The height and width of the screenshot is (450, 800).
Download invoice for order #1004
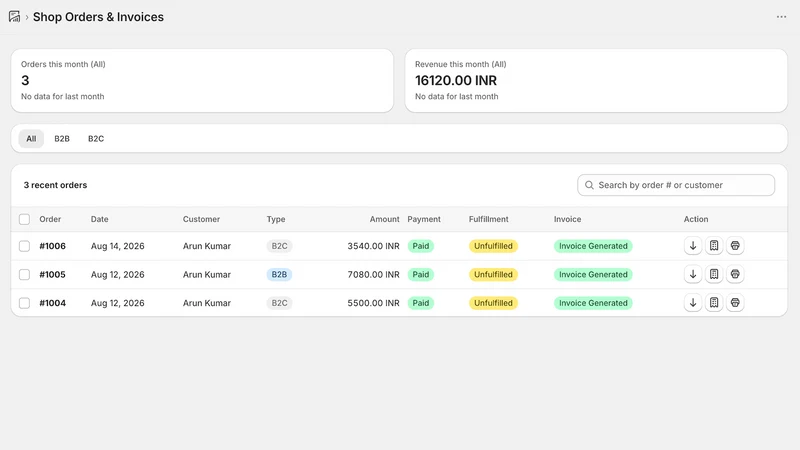point(693,303)
